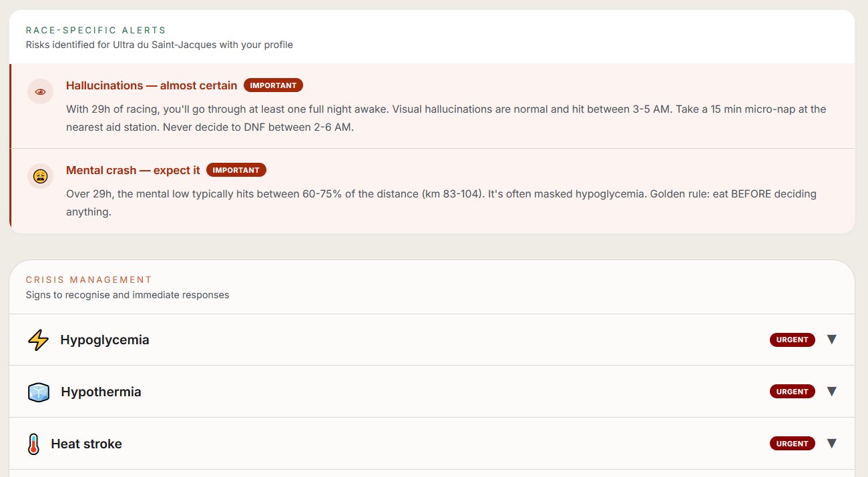Click the hallucinations paragraph starting 'With 29h of racing'

[x=446, y=118]
